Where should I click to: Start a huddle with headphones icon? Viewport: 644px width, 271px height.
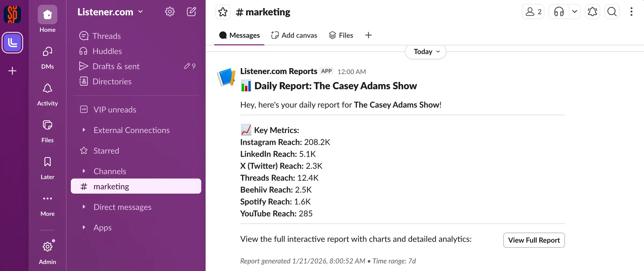tap(559, 12)
